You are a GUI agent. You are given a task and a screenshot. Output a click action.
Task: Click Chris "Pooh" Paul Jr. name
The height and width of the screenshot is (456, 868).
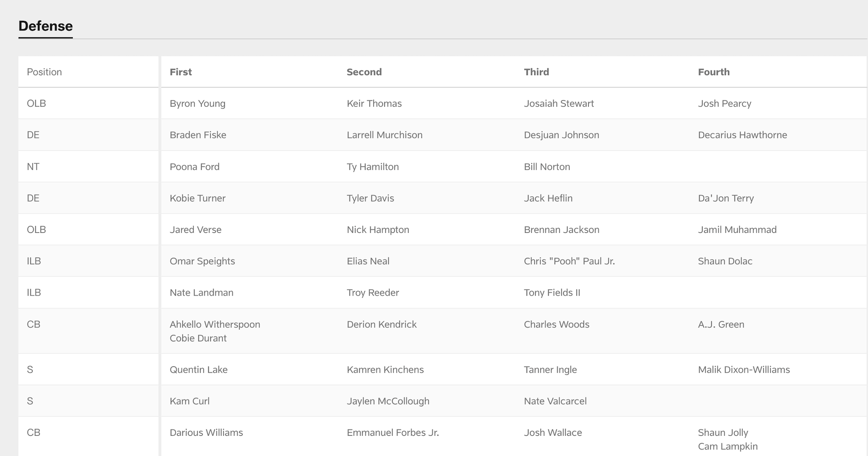point(569,261)
